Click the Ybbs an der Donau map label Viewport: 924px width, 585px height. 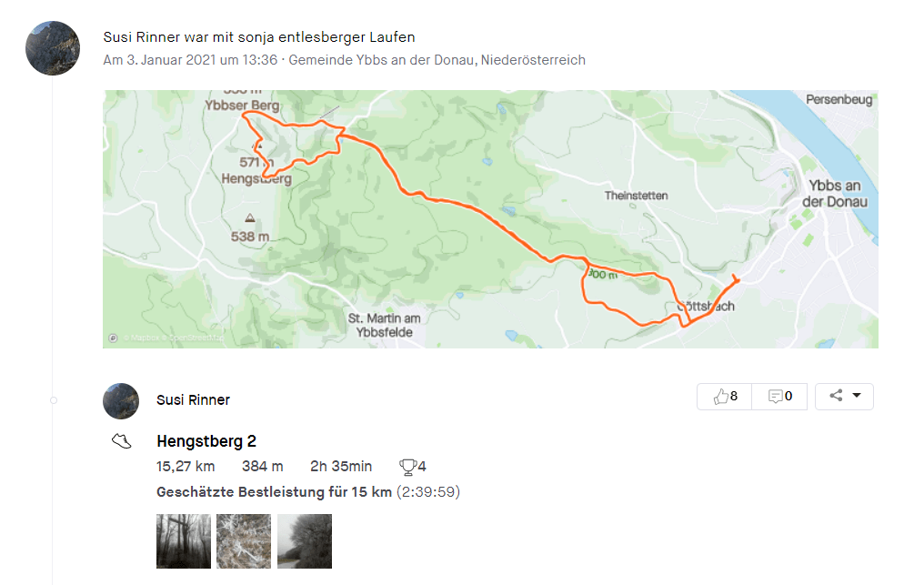pyautogui.click(x=835, y=194)
